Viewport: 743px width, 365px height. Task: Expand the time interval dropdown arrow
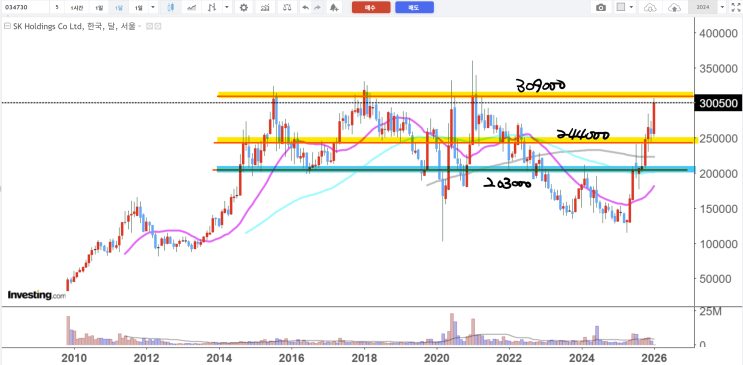153,7
